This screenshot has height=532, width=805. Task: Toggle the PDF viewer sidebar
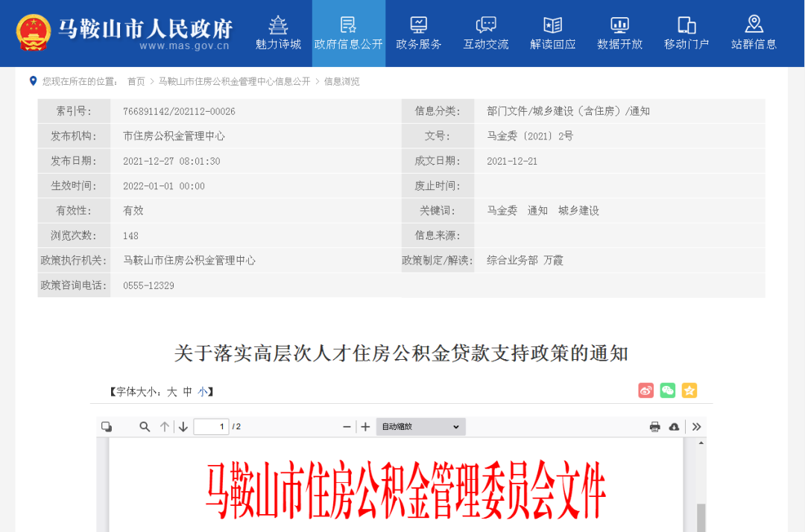[107, 427]
